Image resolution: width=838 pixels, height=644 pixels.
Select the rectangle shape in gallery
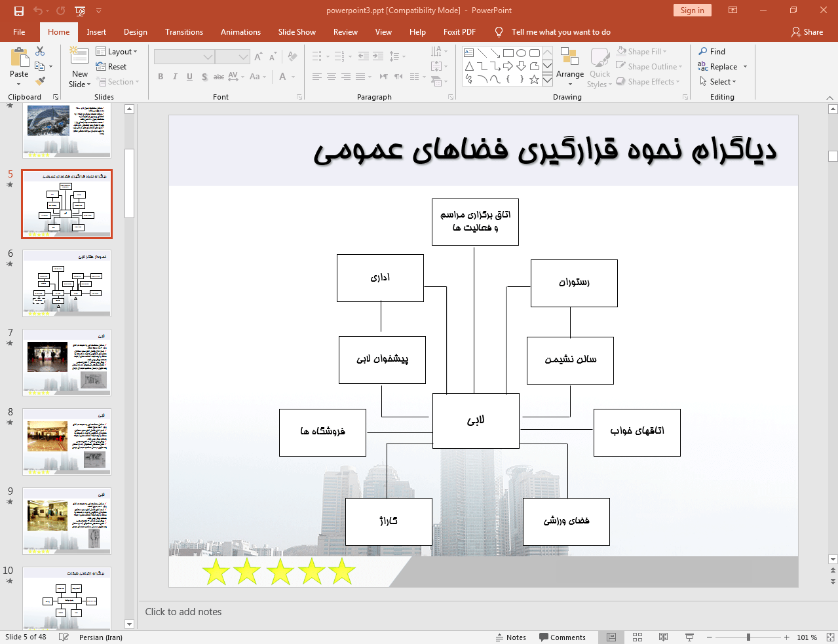point(508,53)
